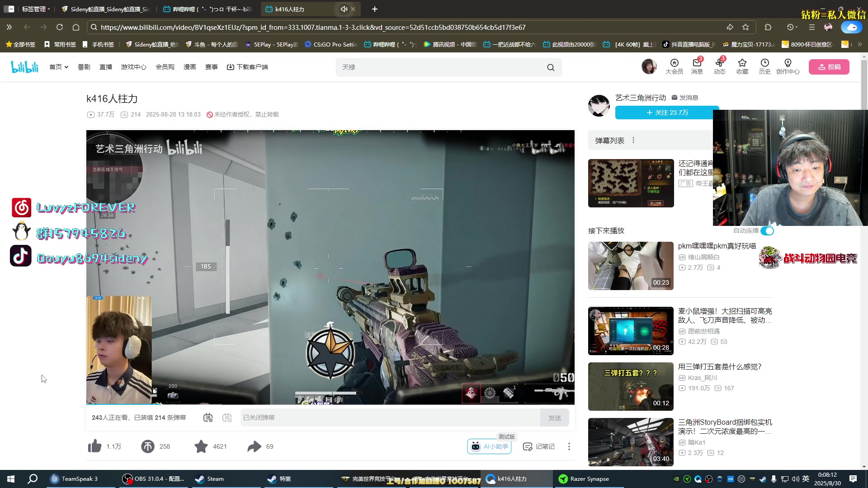This screenshot has width=868, height=488.
Task: Toggle danmaku display icon
Action: [x=208, y=418]
